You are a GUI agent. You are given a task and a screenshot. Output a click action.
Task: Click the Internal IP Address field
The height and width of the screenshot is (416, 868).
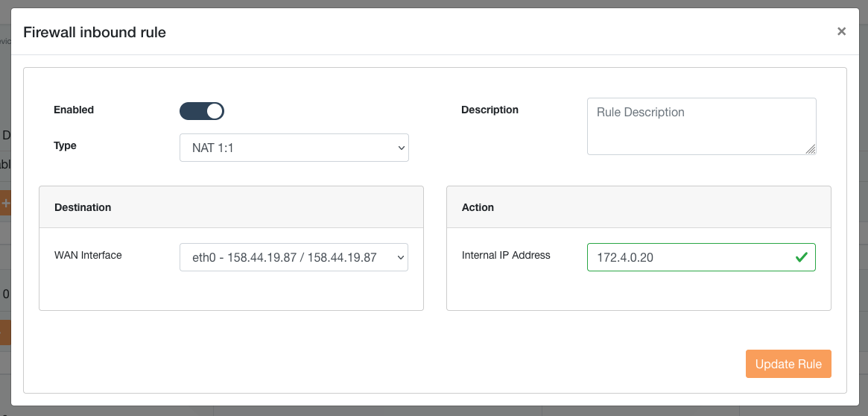click(689, 257)
